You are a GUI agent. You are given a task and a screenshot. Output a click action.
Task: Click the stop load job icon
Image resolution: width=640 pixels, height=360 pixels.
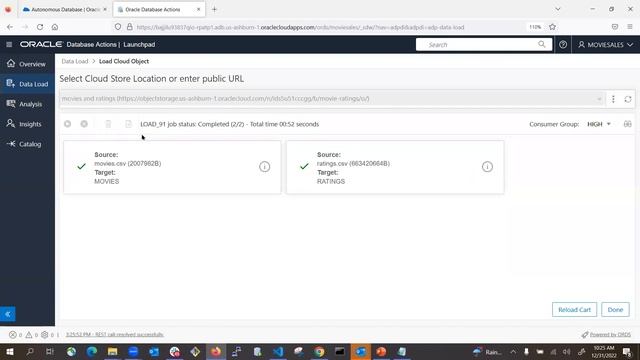click(84, 124)
